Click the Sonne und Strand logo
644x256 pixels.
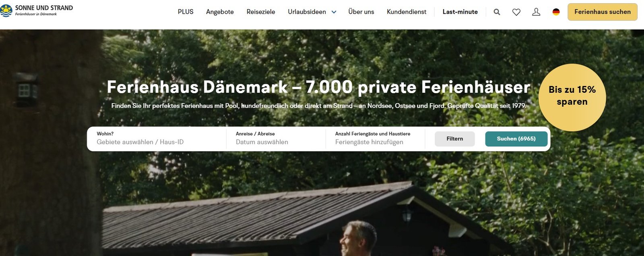click(x=37, y=11)
